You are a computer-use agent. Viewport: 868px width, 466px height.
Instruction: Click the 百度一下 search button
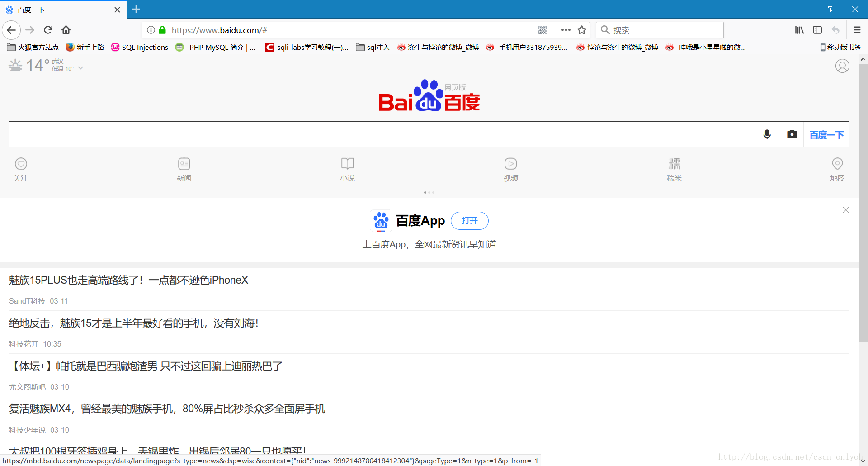click(826, 134)
